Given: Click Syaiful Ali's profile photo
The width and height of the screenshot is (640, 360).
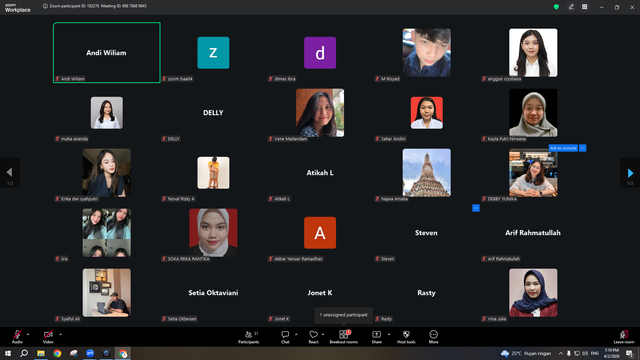Looking at the screenshot, I should click(x=107, y=293).
